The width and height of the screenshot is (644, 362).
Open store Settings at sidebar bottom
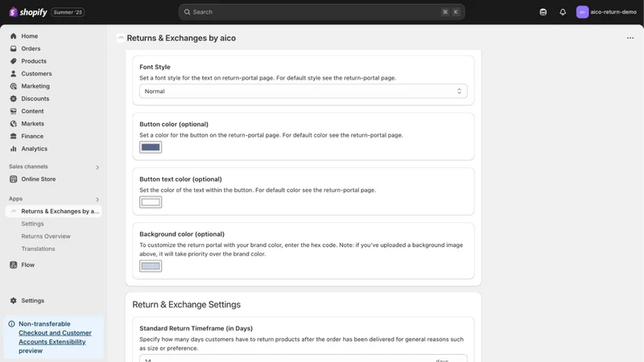32,300
